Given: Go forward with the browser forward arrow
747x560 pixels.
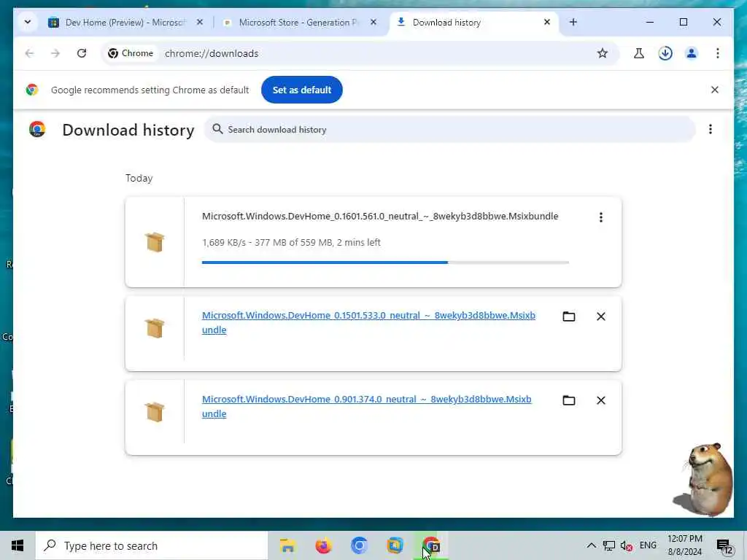Looking at the screenshot, I should [55, 53].
